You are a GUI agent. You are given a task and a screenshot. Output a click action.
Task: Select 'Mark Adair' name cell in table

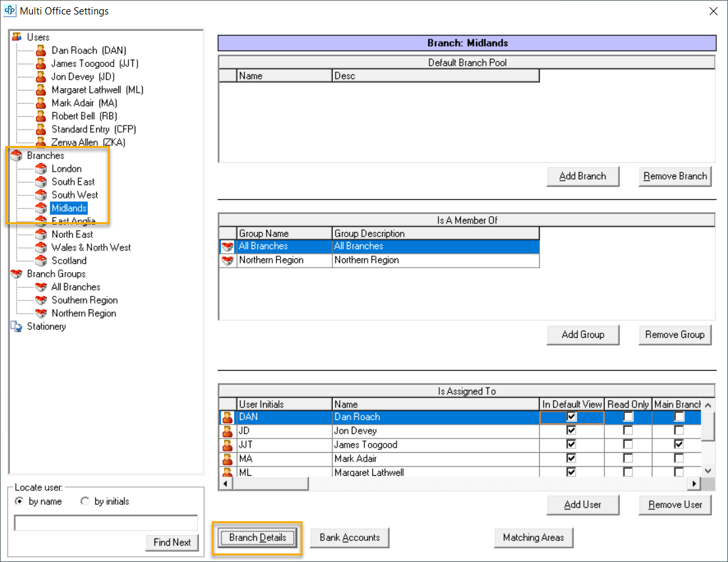[436, 459]
